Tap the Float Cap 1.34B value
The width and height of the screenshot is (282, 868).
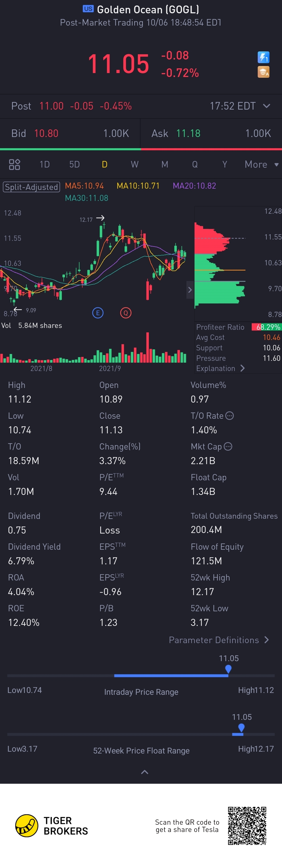[203, 492]
